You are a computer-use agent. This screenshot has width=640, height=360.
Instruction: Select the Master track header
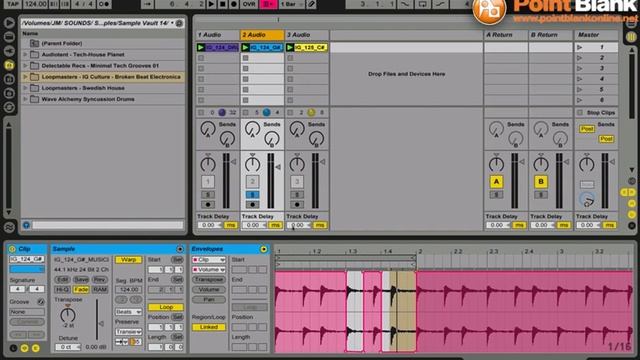tap(596, 35)
